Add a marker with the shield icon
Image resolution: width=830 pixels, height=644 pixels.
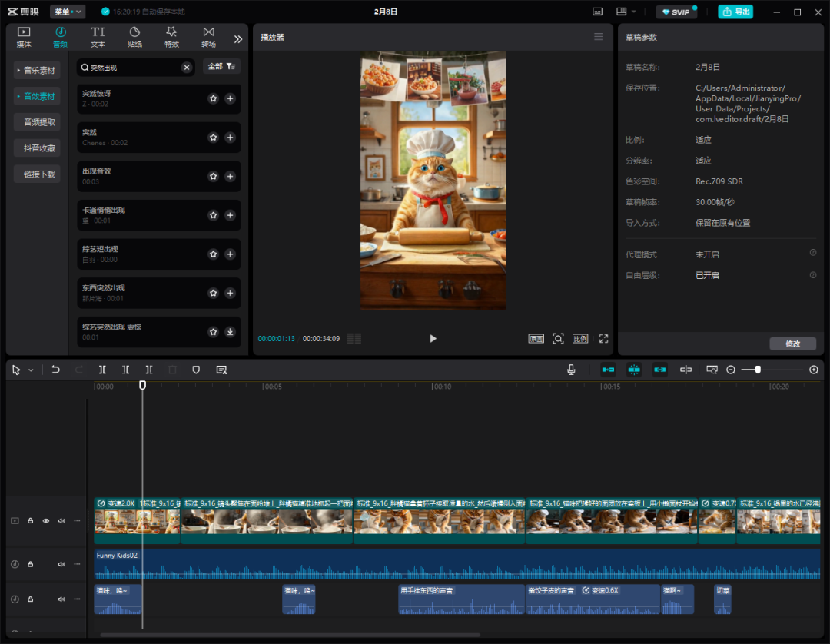click(196, 370)
